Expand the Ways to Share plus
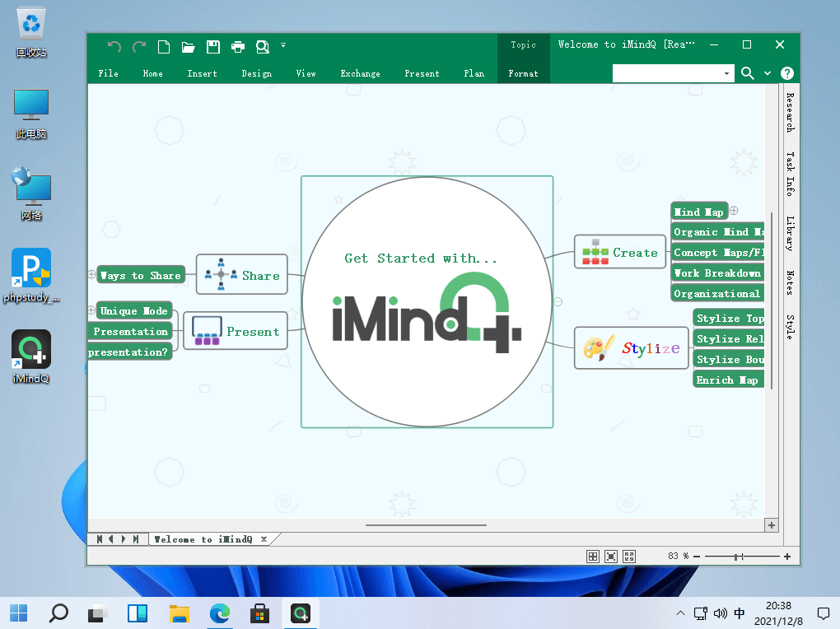 coord(91,274)
